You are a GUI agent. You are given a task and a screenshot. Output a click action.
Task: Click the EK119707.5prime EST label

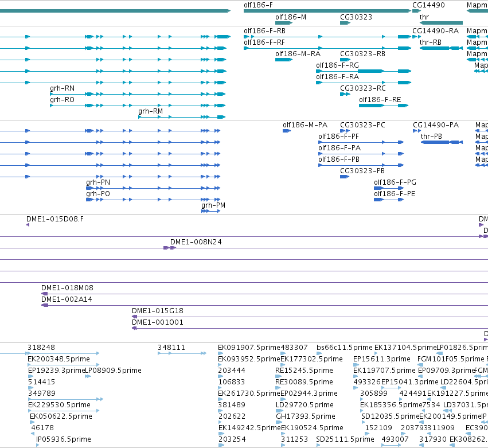(384, 371)
